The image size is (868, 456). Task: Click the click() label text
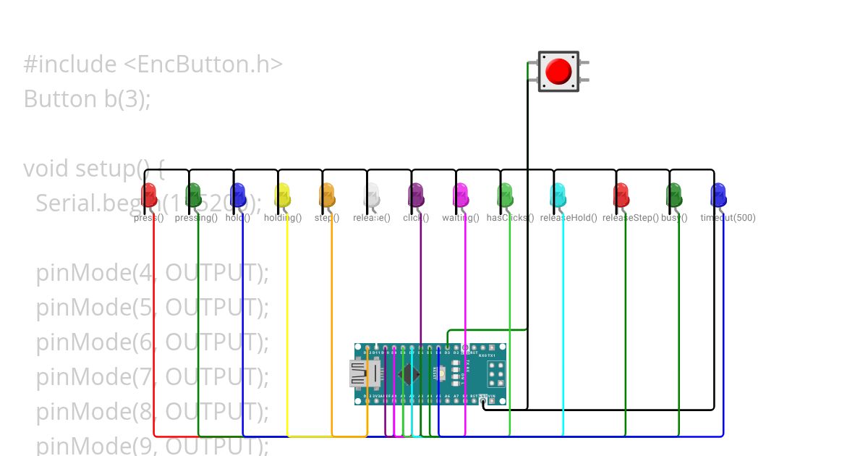(x=416, y=218)
